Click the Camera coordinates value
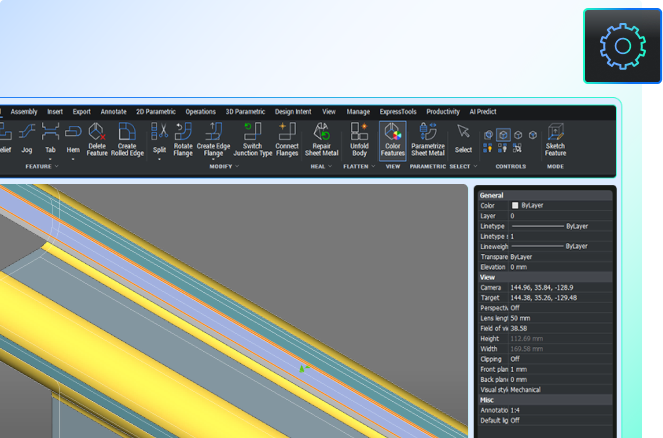 [560, 287]
